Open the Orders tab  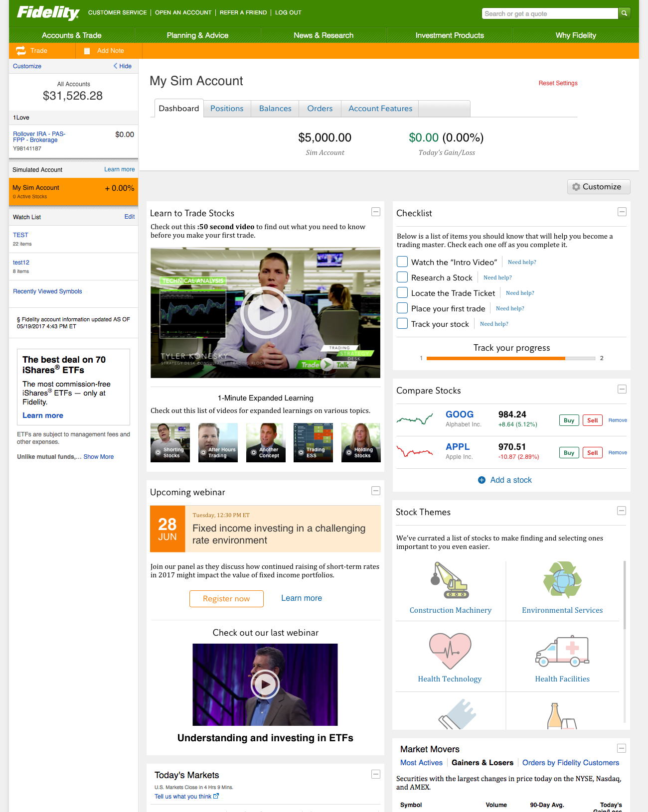click(320, 109)
